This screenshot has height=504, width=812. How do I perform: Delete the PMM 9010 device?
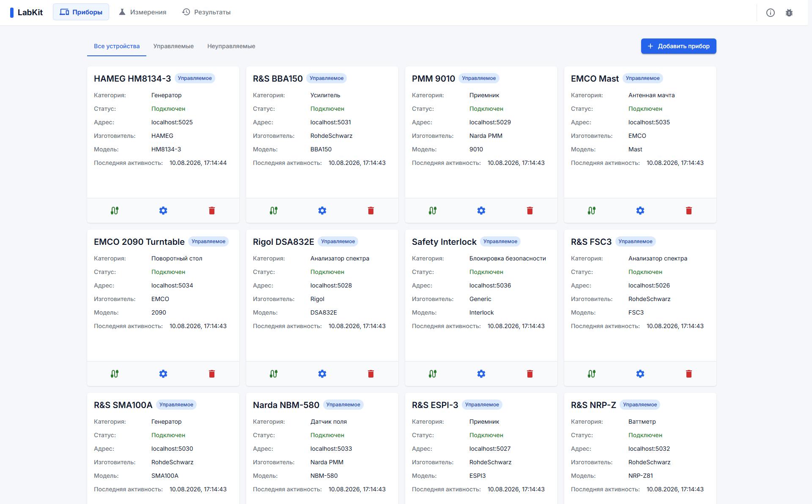click(530, 211)
